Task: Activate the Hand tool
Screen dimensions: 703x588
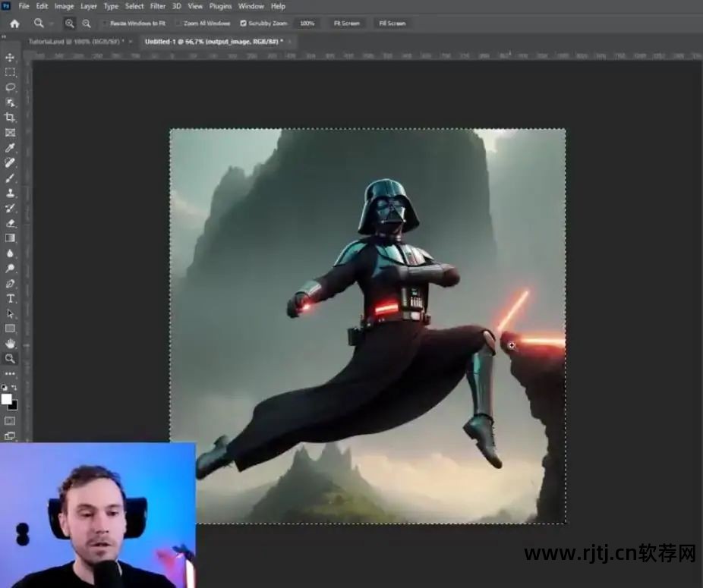Action: (x=10, y=344)
